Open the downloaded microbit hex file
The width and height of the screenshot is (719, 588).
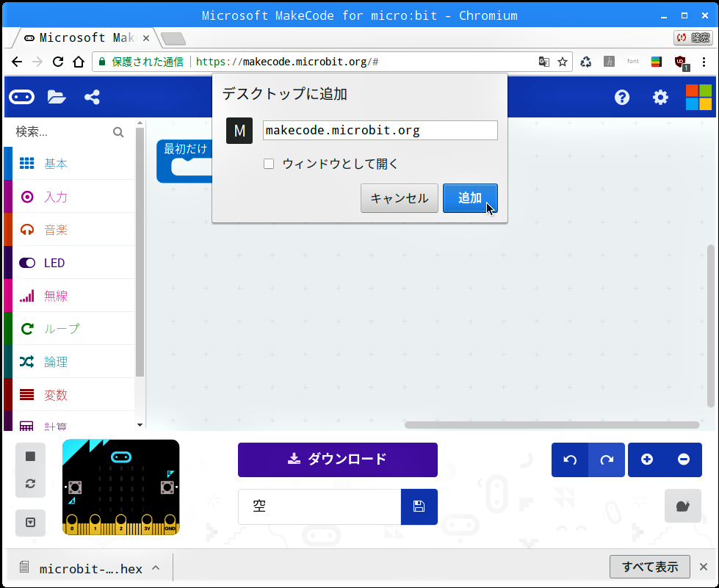[x=82, y=568]
